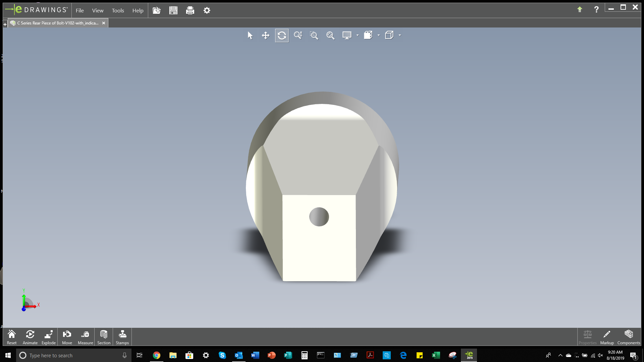Open the Tools menu
Image resolution: width=644 pixels, height=362 pixels.
click(118, 10)
